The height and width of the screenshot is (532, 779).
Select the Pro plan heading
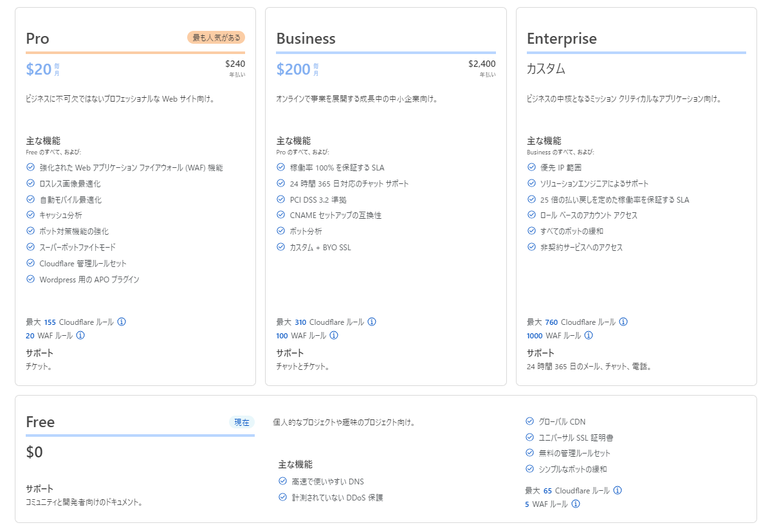tap(37, 39)
